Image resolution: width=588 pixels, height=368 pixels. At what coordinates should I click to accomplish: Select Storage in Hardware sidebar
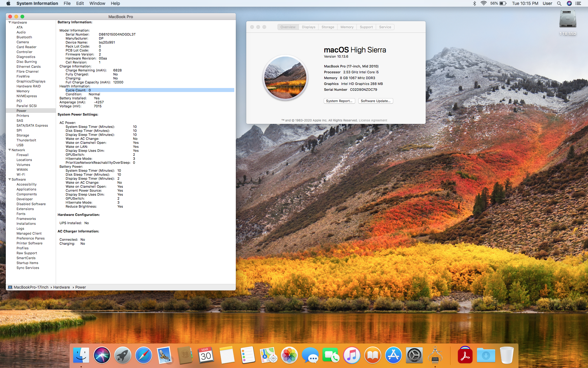coord(23,135)
